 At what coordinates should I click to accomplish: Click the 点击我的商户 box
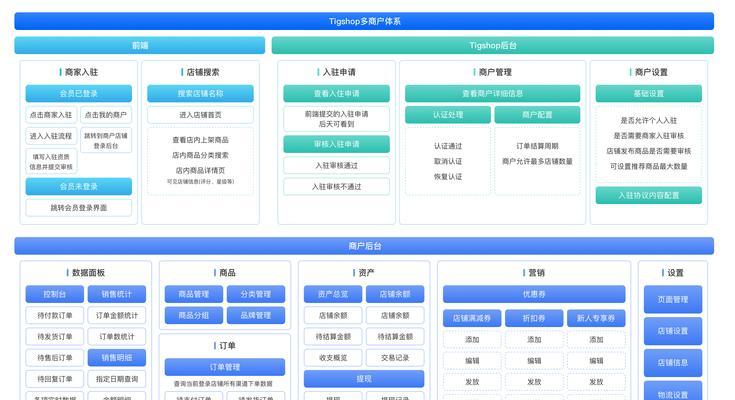point(106,115)
